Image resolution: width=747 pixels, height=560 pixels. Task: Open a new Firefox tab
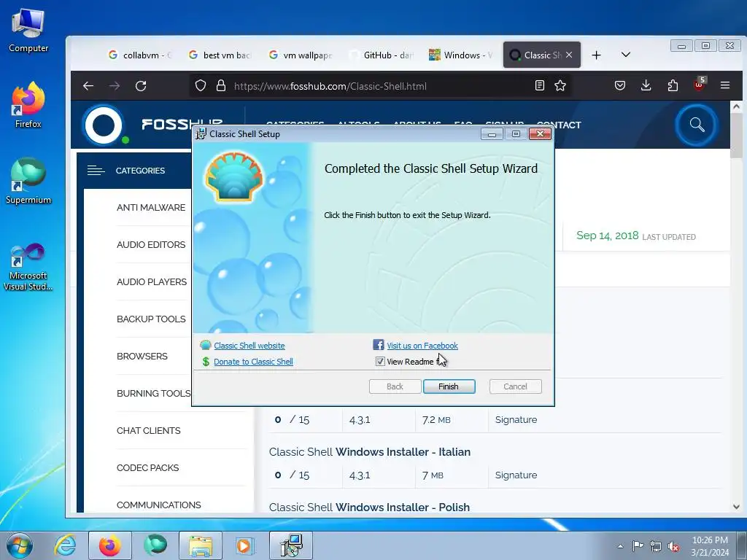596,55
